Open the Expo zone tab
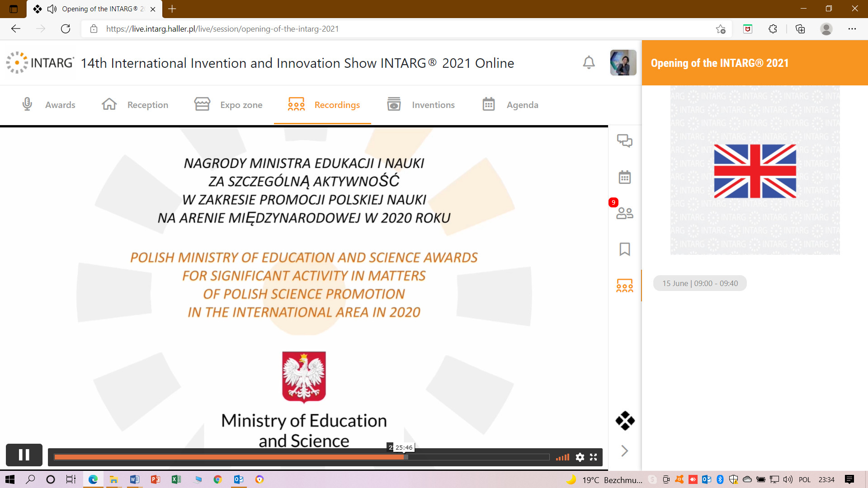 tap(228, 105)
